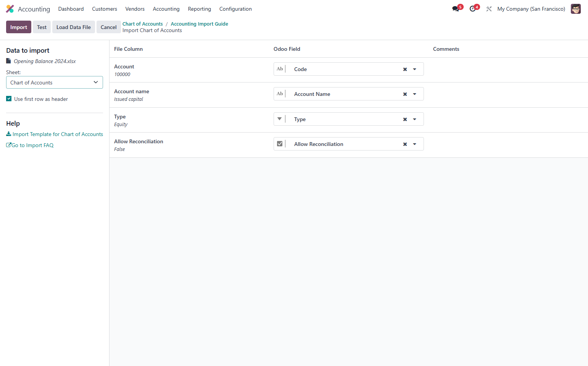588x366 pixels.
Task: Open the Vendors menu
Action: click(x=135, y=9)
